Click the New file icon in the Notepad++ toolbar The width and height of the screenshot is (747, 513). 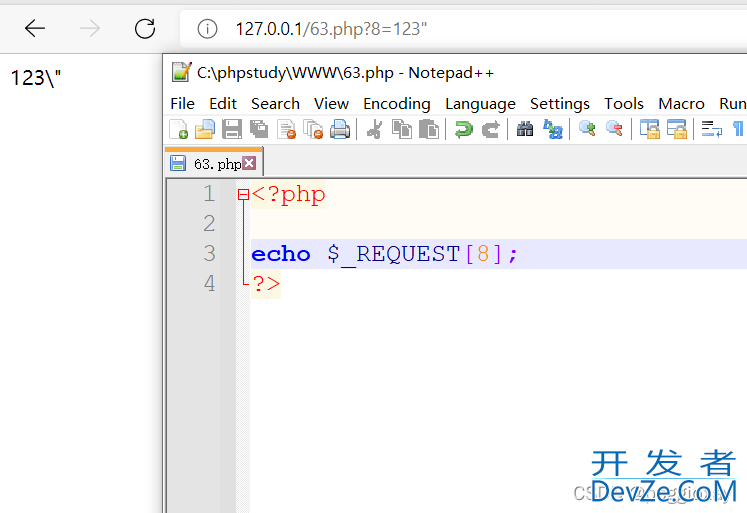(x=179, y=129)
